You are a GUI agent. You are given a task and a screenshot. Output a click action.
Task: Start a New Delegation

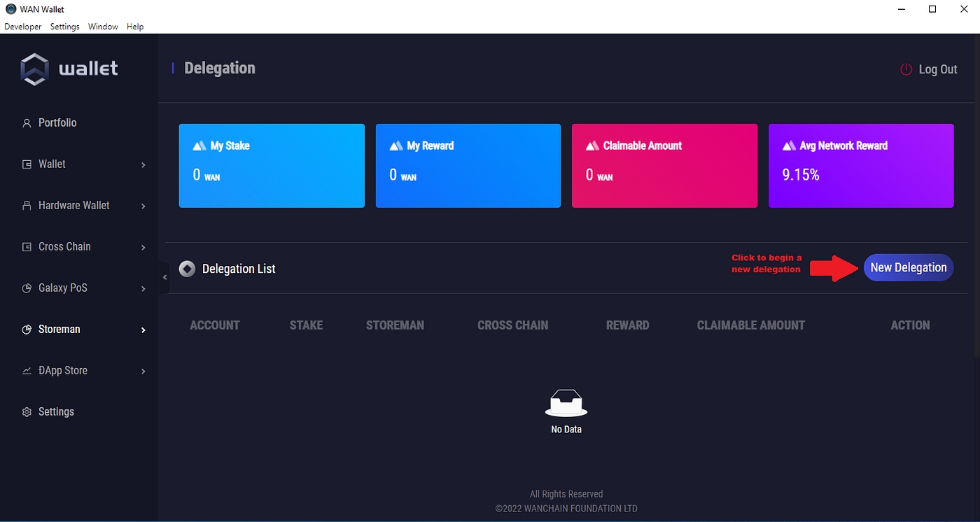(908, 267)
